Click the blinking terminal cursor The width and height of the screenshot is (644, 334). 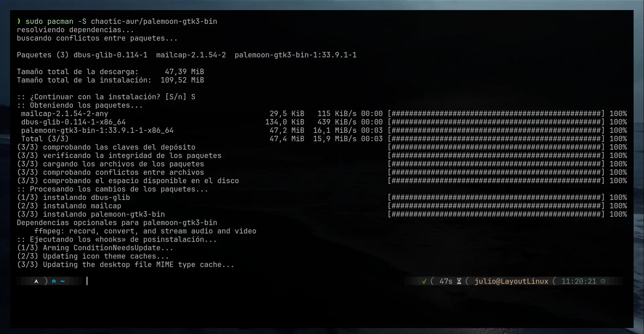[88, 281]
